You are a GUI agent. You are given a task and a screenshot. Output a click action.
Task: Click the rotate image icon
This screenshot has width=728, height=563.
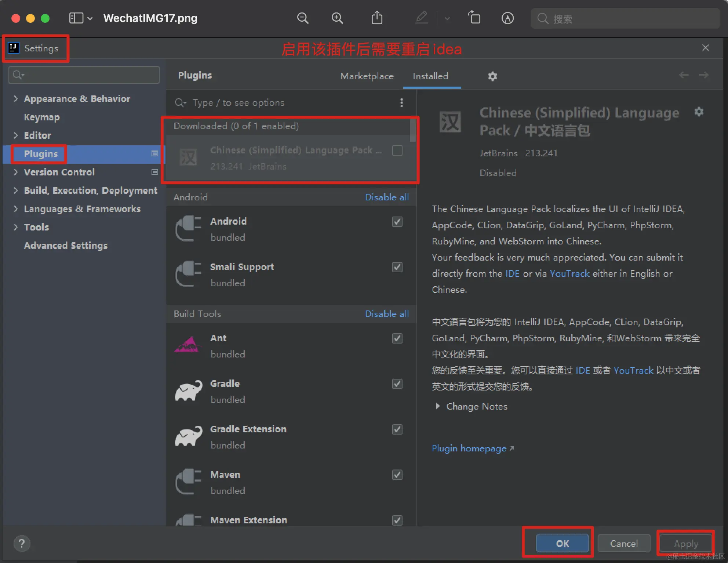474,18
